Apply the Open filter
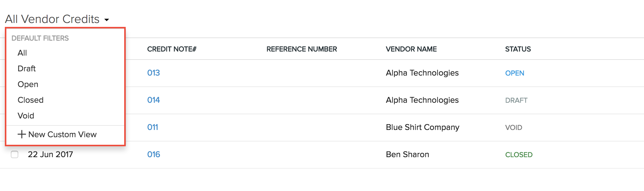This screenshot has height=191, width=644. [x=28, y=84]
